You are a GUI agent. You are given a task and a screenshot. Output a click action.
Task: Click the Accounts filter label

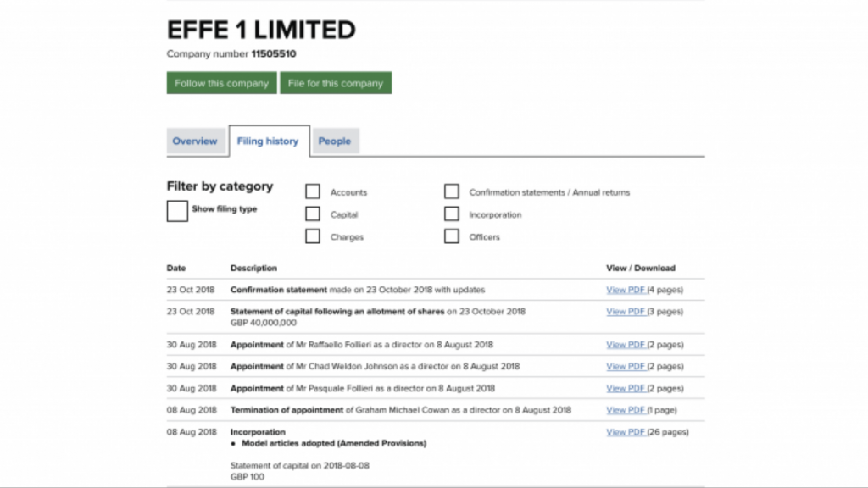point(348,192)
